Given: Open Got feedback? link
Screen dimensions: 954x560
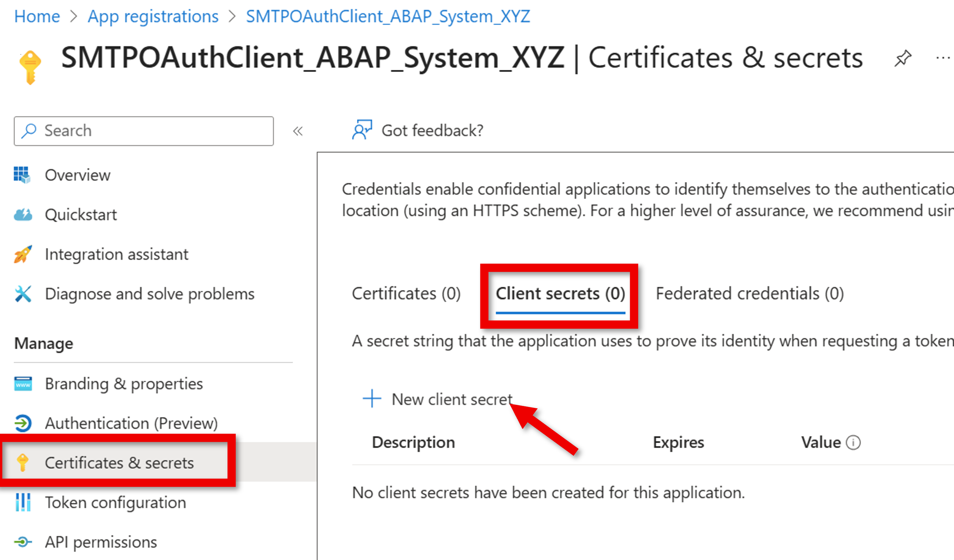Looking at the screenshot, I should 432,131.
